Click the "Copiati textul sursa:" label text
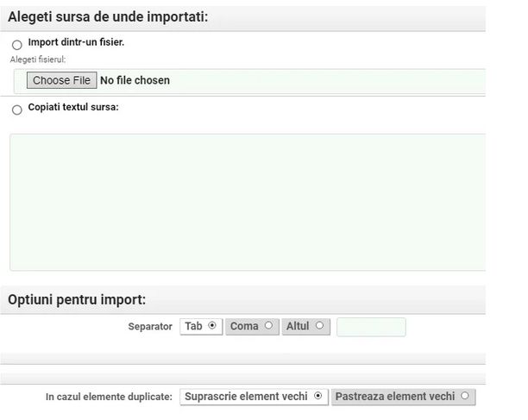528x420 pixels. coord(73,107)
